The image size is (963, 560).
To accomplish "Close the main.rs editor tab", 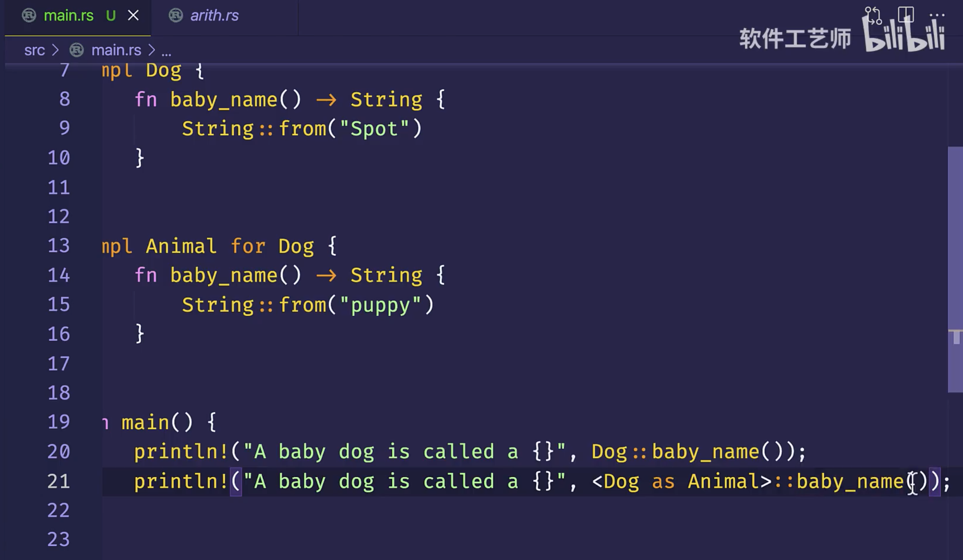I will (133, 16).
